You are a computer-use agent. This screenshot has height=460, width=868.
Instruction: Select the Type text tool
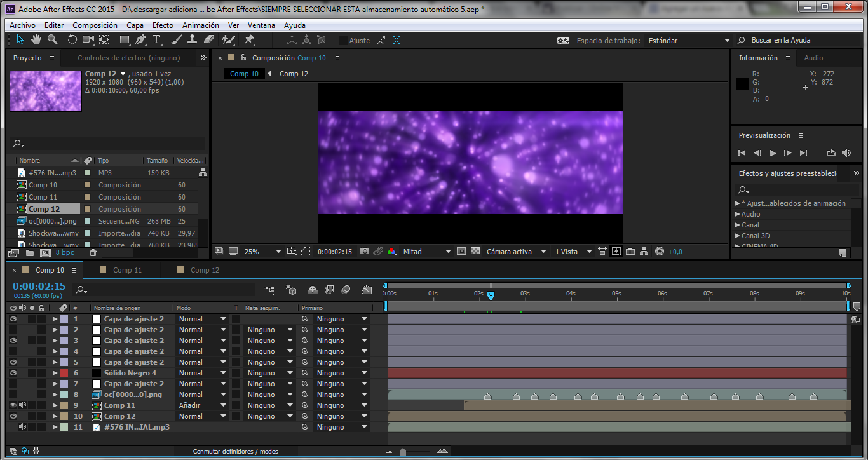[156, 40]
